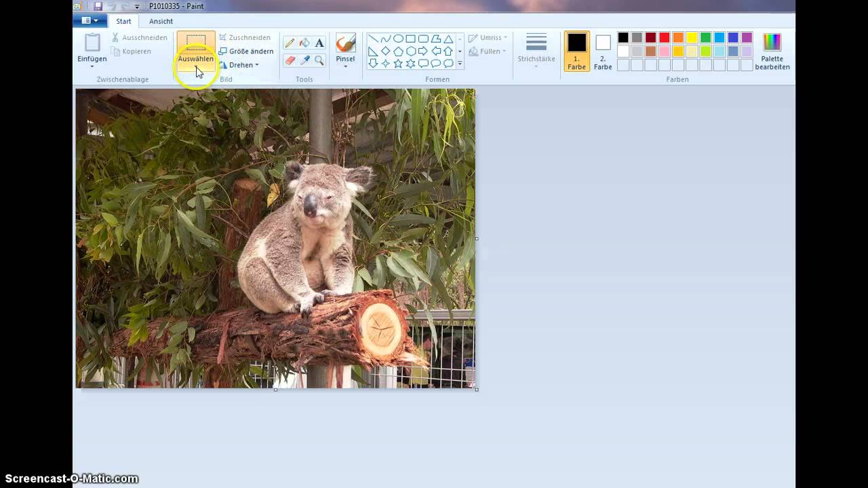Click the bottom-right canvas resize handle

click(477, 389)
